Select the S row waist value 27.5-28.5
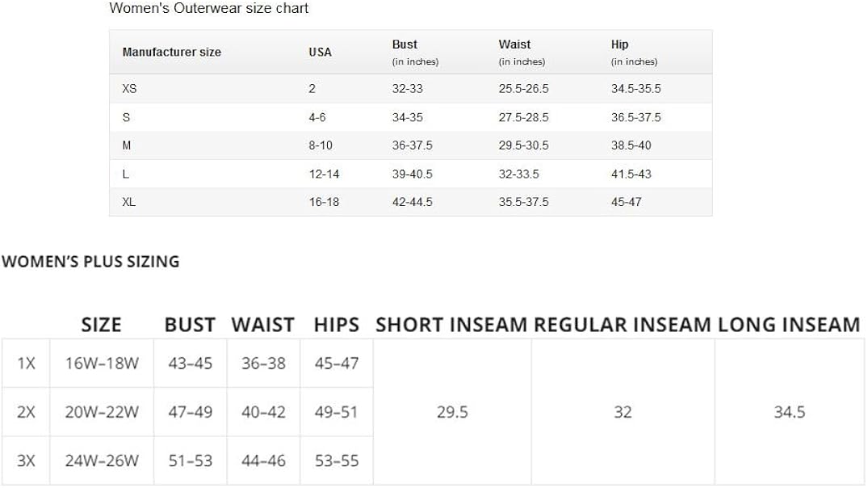This screenshot has height=488, width=868. coord(523,117)
